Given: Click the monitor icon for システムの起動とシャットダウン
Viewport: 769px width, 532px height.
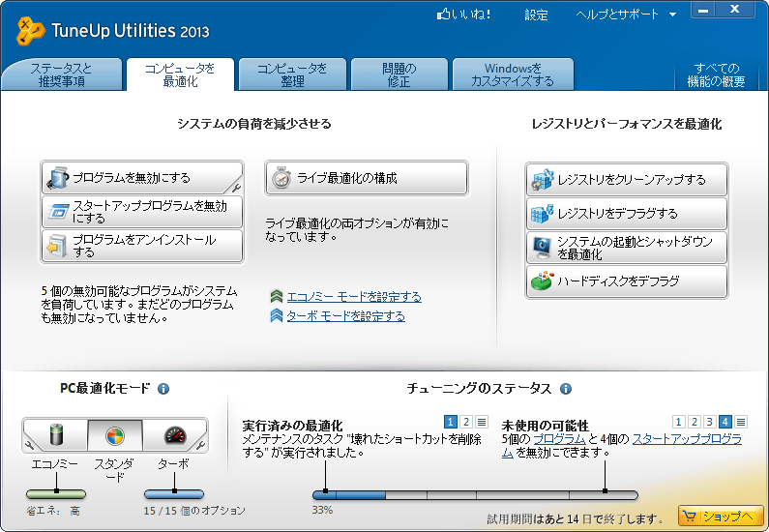Looking at the screenshot, I should 543,248.
